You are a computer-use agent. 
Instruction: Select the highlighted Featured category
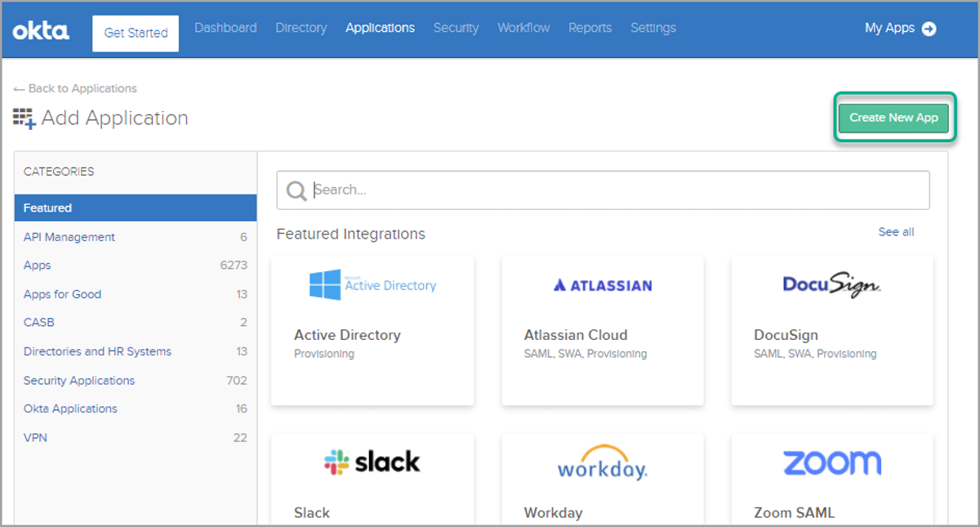tap(47, 208)
